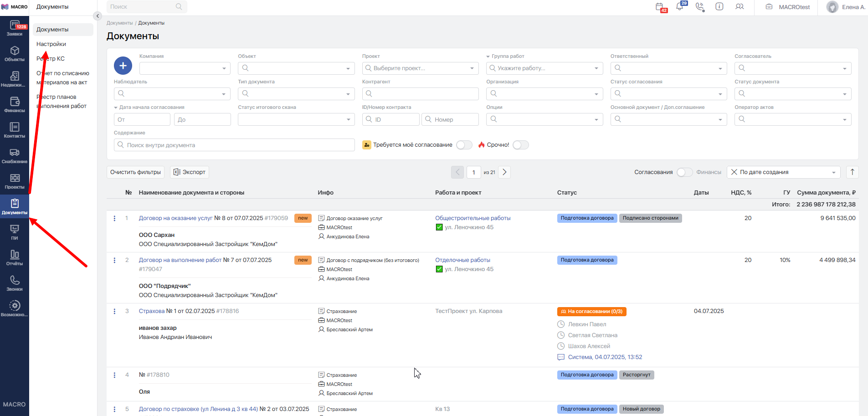868x416 pixels.
Task: Open three-dot menu for document row 1
Action: pyautogui.click(x=114, y=219)
